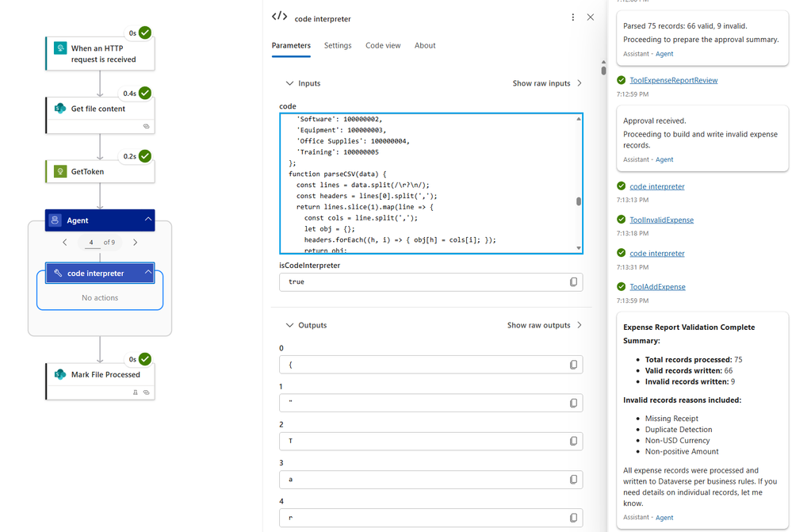Screen dimensions: 792x532
Task: Open the three-dot more options menu
Action: [x=572, y=17]
